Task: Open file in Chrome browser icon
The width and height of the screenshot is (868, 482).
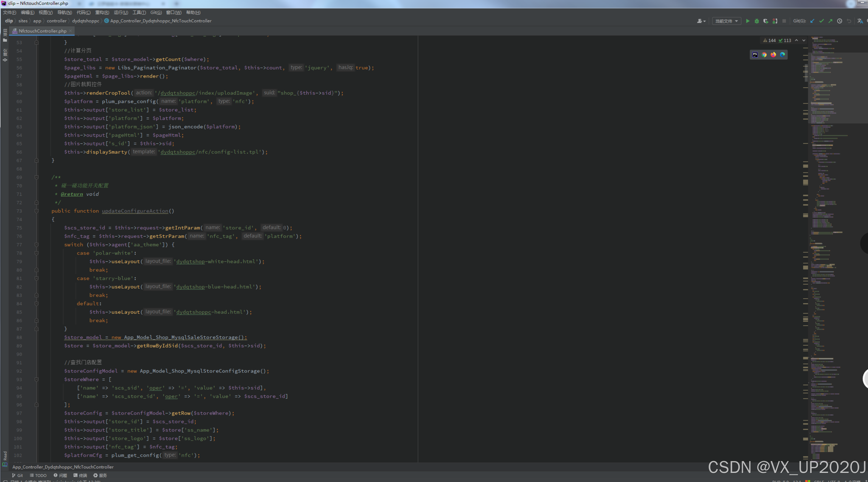Action: pyautogui.click(x=764, y=55)
